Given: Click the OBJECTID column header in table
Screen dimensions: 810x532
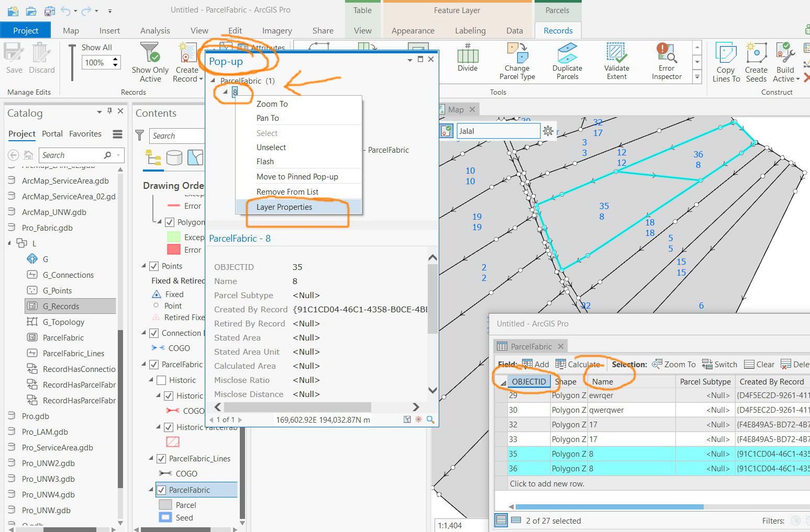Looking at the screenshot, I should [x=528, y=381].
